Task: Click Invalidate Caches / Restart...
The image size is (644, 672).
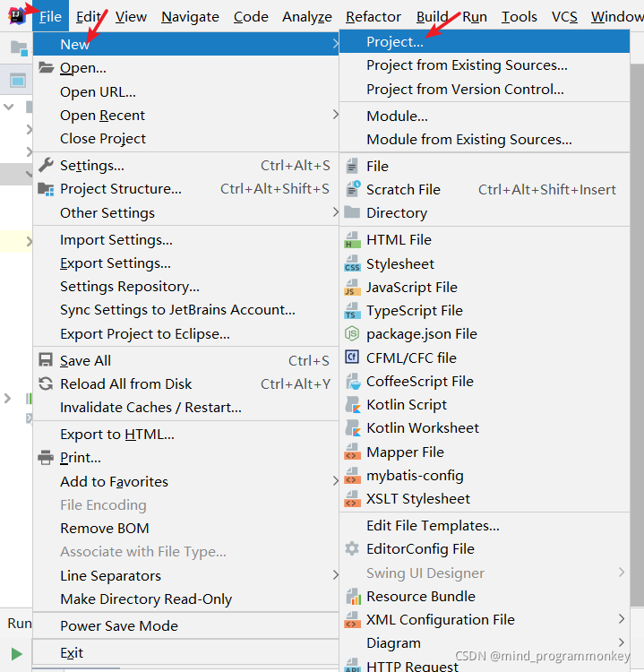Action: click(185, 407)
